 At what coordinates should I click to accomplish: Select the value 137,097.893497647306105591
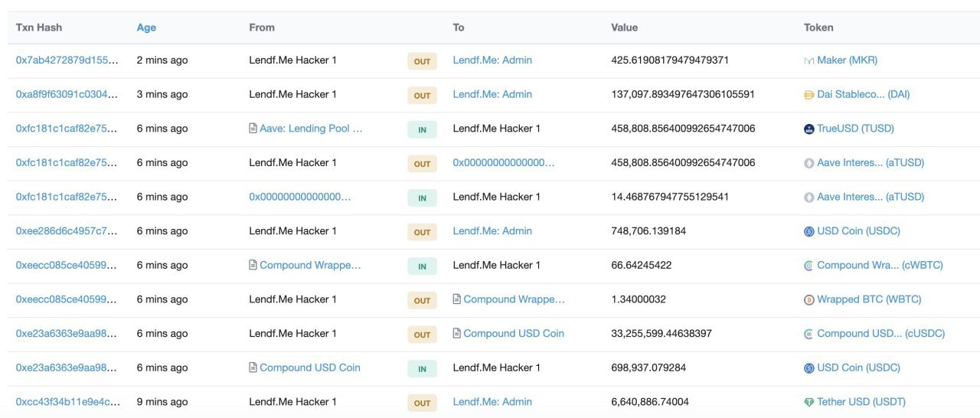(683, 95)
